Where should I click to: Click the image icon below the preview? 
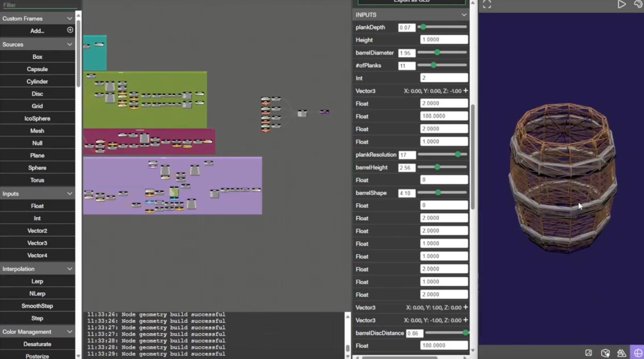pos(588,353)
